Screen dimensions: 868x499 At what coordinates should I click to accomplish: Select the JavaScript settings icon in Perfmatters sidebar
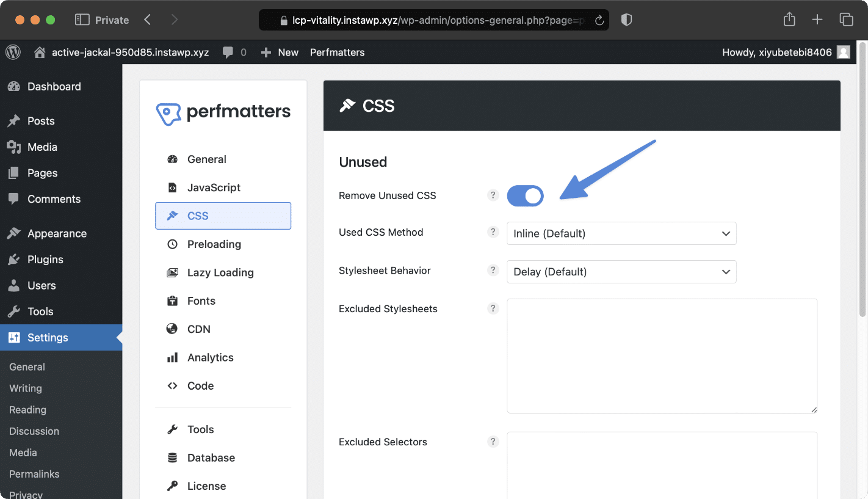coord(173,188)
